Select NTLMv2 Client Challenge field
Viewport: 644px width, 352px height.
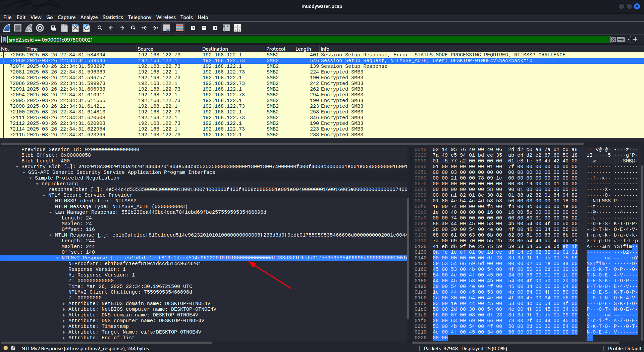(x=130, y=292)
